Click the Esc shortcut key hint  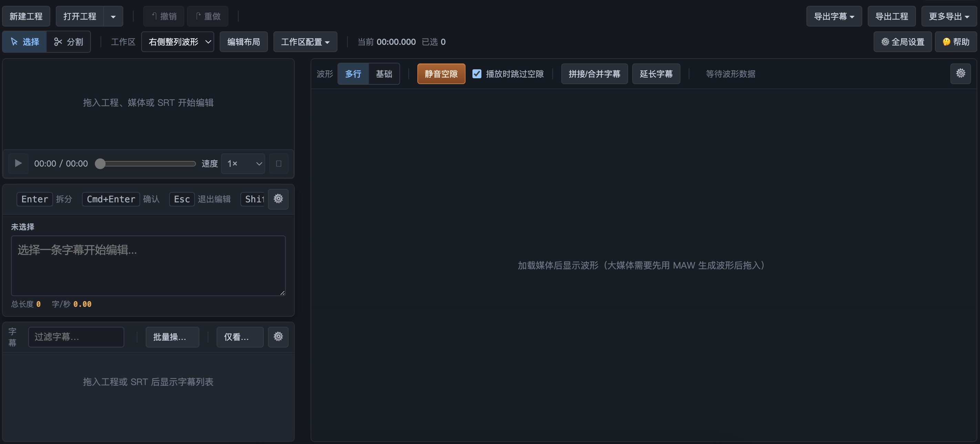coord(182,199)
